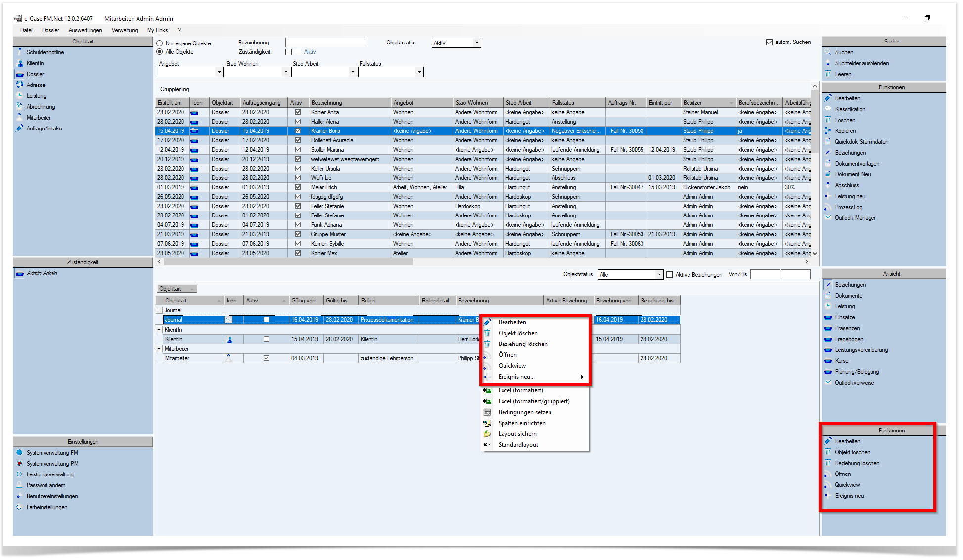Click the Löschen trash icon in Funktionen
This screenshot has width=963, height=560.
828,120
